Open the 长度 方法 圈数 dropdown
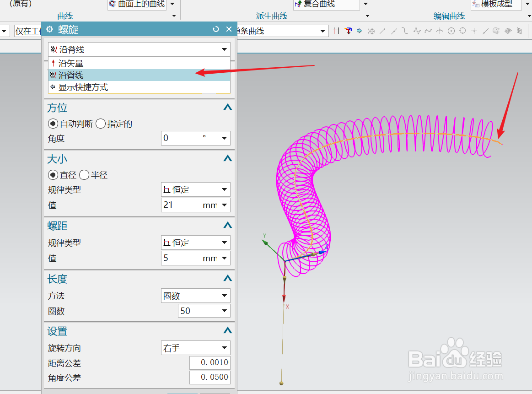This screenshot has width=532, height=394. (x=196, y=296)
